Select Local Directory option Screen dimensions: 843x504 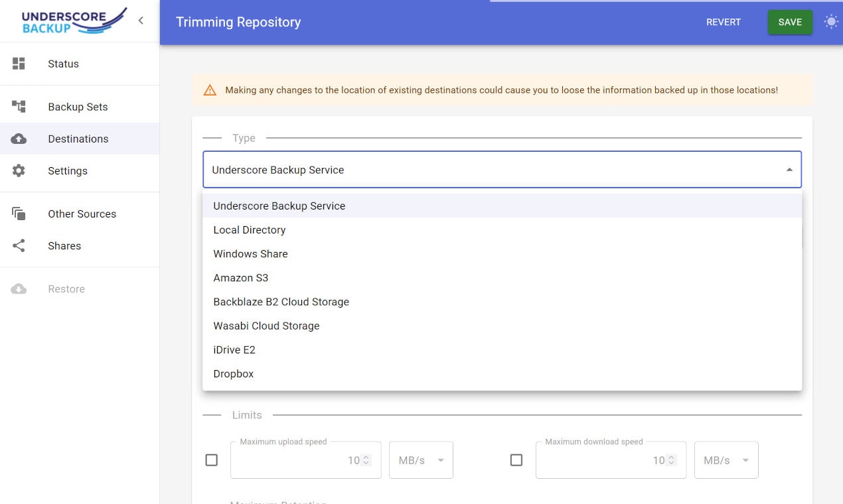(502, 229)
